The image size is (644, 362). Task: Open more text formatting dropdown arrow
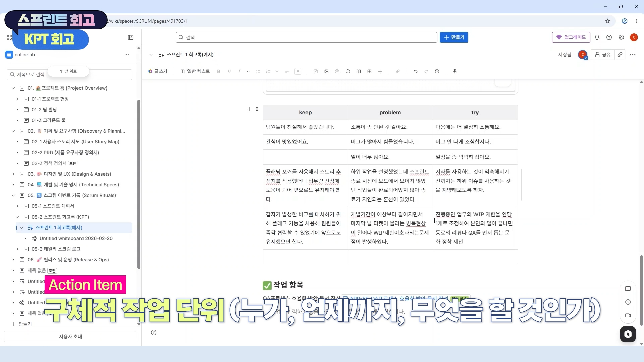coord(248,71)
